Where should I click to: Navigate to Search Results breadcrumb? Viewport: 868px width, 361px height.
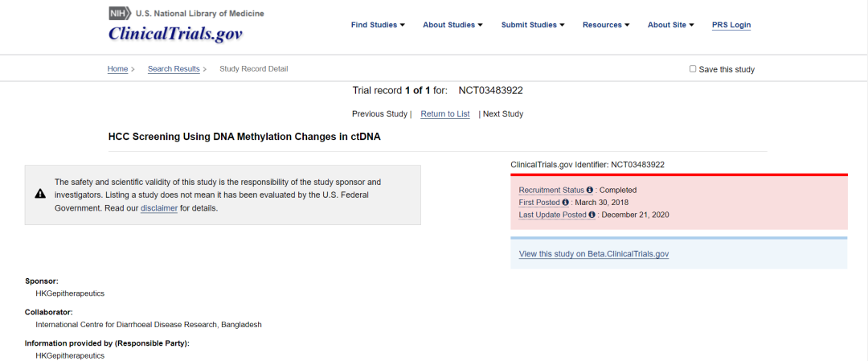click(x=174, y=69)
